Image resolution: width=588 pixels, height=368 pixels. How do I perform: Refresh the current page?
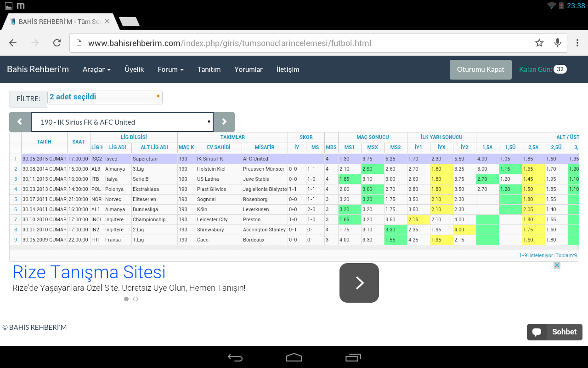click(57, 42)
